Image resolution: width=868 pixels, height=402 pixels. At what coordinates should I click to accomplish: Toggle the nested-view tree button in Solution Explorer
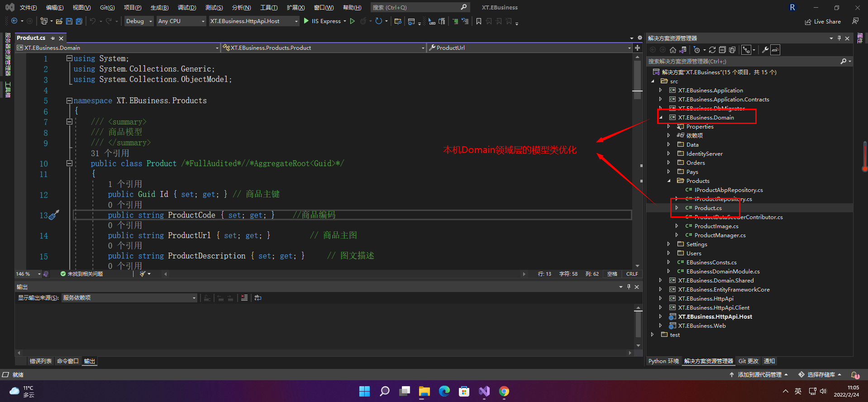[x=746, y=50]
